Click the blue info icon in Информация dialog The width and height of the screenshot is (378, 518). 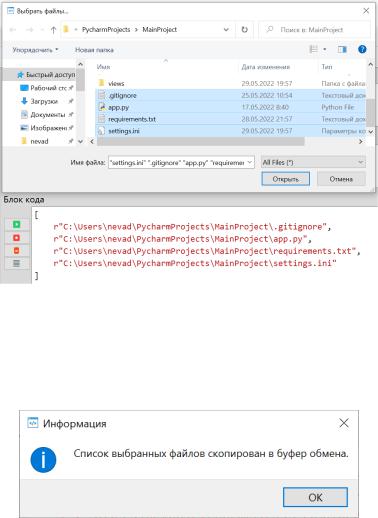(43, 460)
